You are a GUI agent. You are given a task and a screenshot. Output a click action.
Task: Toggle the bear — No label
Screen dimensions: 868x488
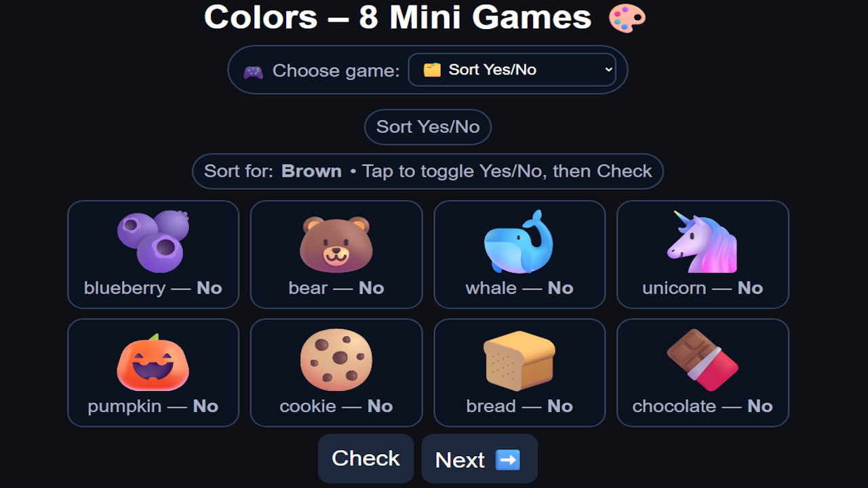click(x=336, y=288)
